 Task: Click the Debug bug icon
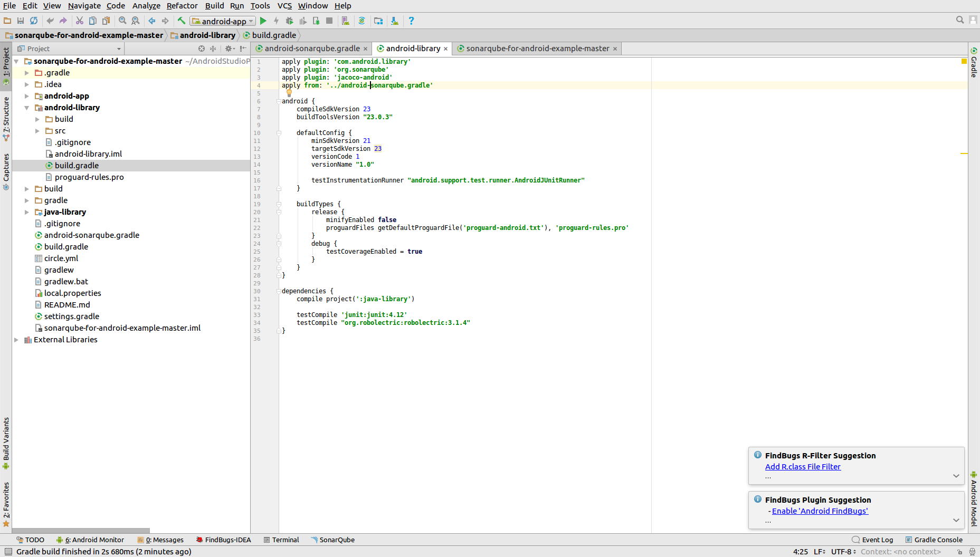[x=289, y=21]
